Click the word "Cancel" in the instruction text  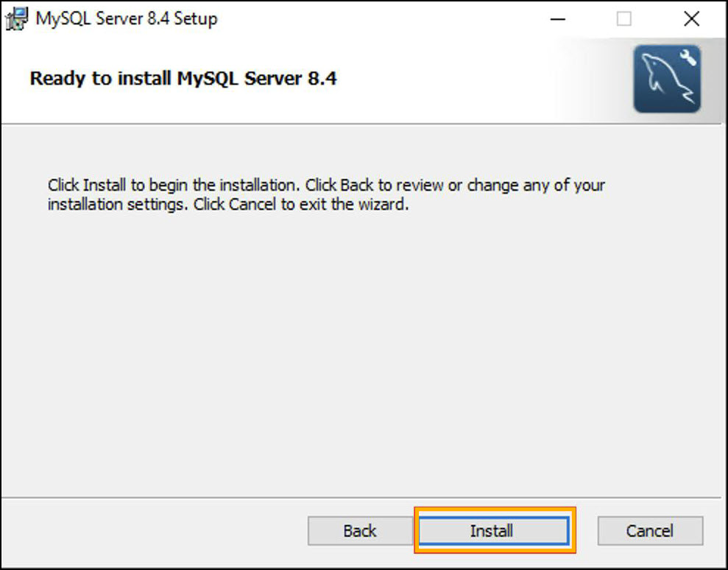tap(252, 205)
